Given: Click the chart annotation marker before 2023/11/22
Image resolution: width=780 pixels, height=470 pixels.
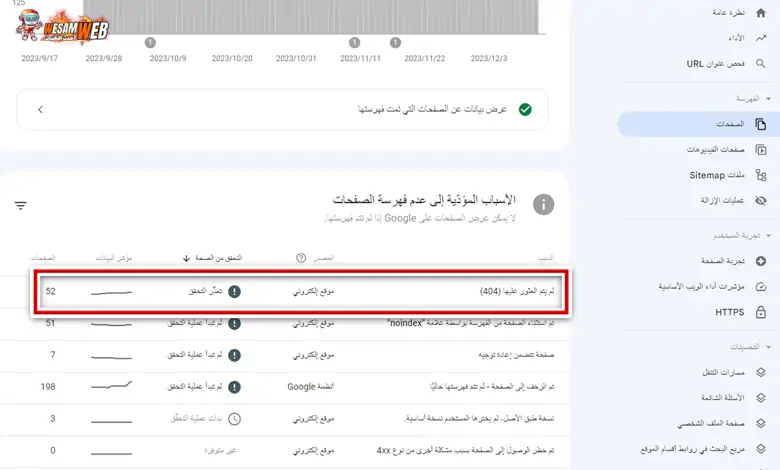Looking at the screenshot, I should coord(395,43).
